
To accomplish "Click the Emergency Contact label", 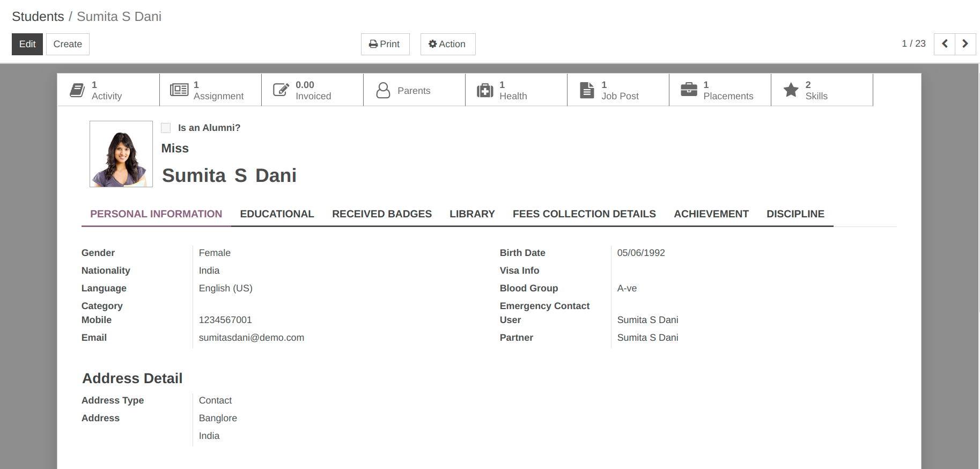I will coord(544,306).
